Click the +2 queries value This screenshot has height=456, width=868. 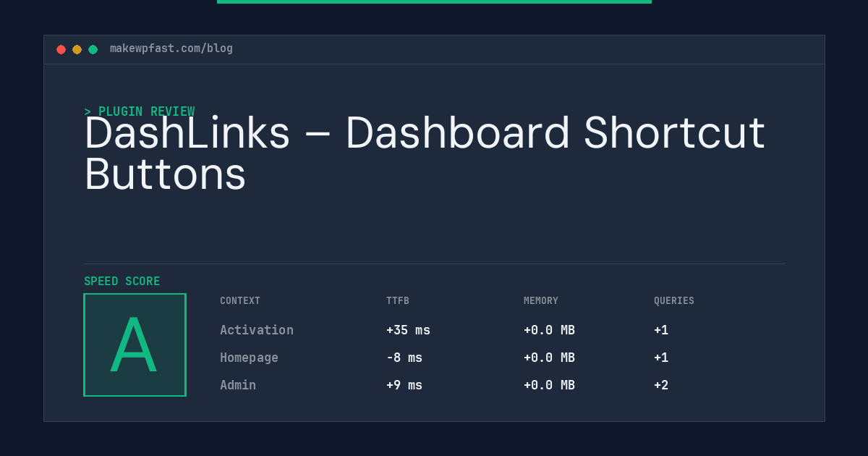click(661, 385)
